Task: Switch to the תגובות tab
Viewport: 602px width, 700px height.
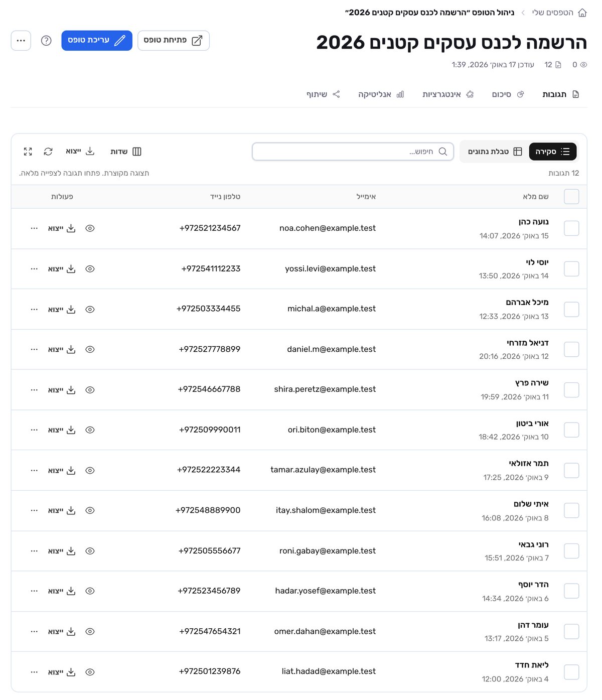Action: point(561,94)
